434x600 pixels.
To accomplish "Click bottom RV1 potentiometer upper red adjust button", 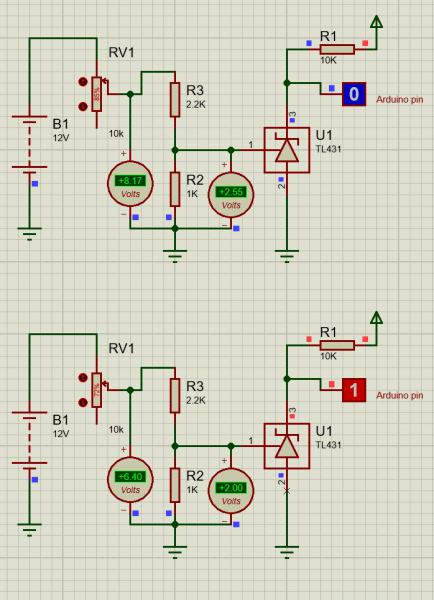I will [x=83, y=378].
